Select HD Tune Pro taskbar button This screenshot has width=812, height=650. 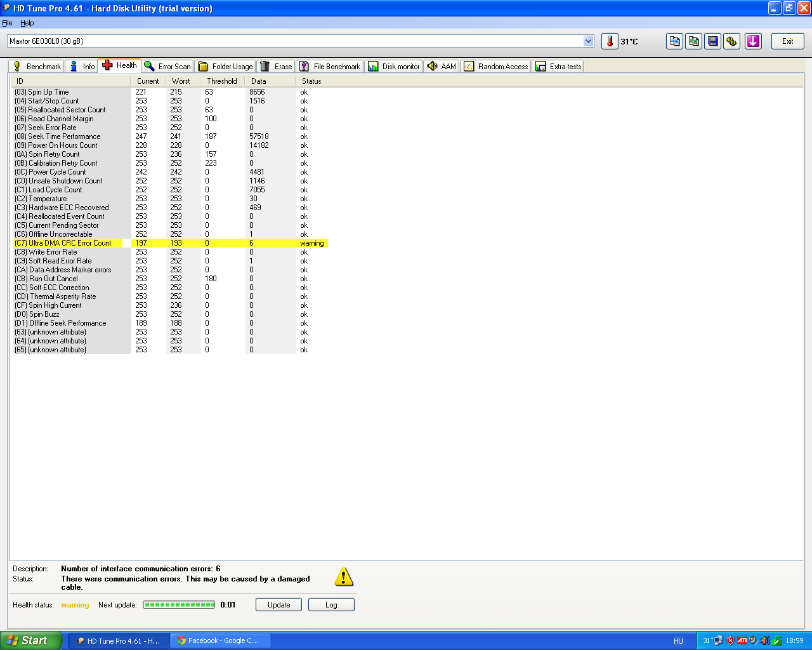[x=119, y=640]
